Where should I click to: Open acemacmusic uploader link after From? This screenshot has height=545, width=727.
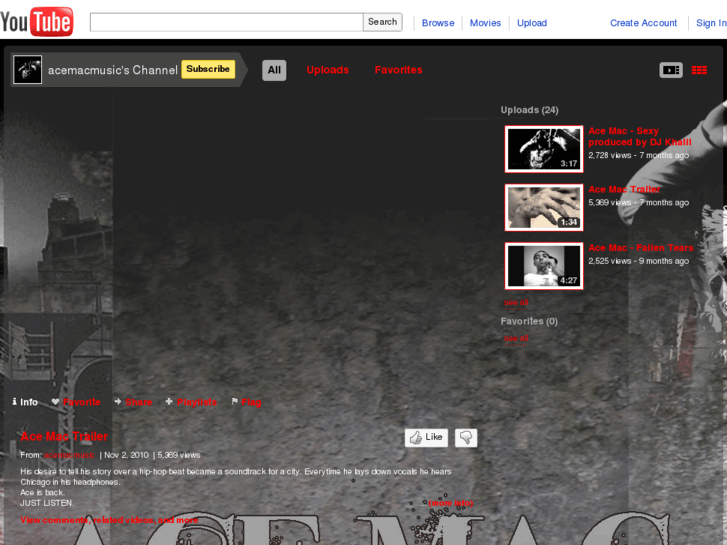69,455
